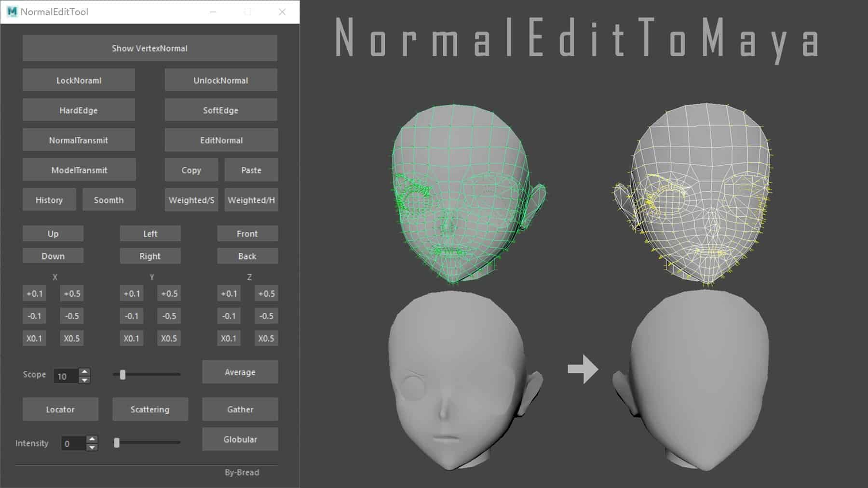Click the Average button

point(240,372)
